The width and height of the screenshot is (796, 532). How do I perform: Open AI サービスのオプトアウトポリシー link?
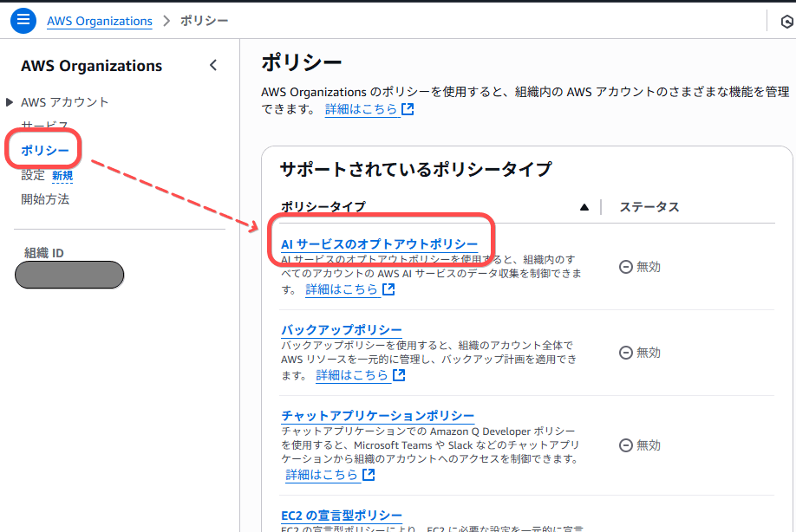click(379, 244)
